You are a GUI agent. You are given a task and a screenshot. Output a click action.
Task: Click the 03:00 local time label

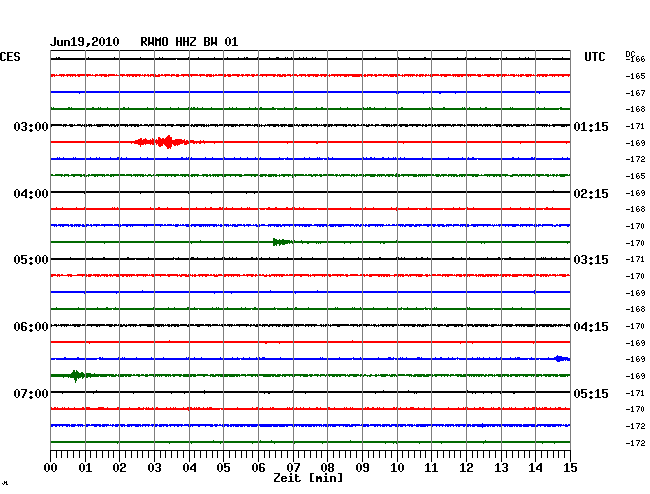pyautogui.click(x=31, y=126)
